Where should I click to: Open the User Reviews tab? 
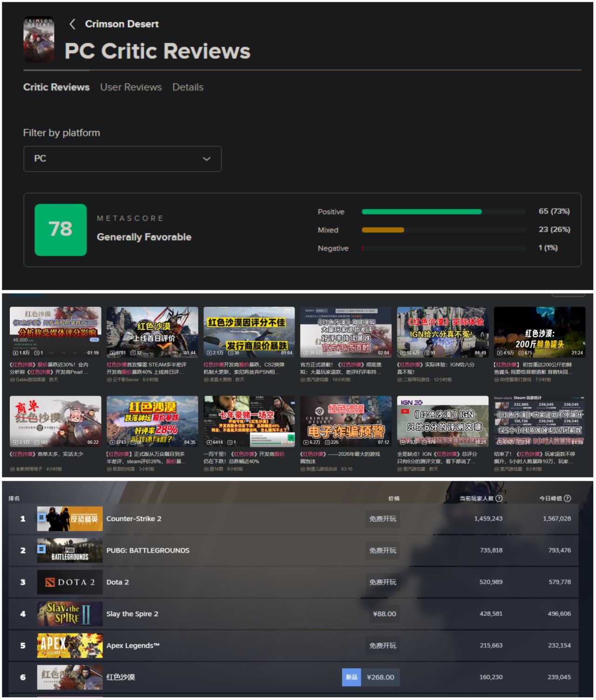[x=131, y=87]
